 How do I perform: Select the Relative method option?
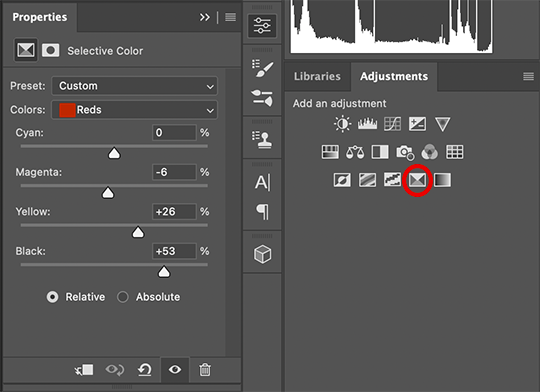(52, 297)
